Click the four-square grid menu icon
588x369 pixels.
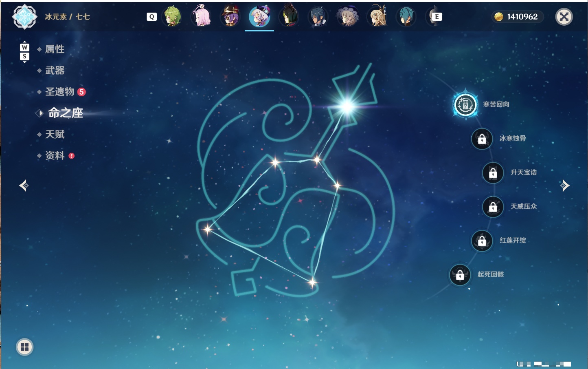click(24, 347)
